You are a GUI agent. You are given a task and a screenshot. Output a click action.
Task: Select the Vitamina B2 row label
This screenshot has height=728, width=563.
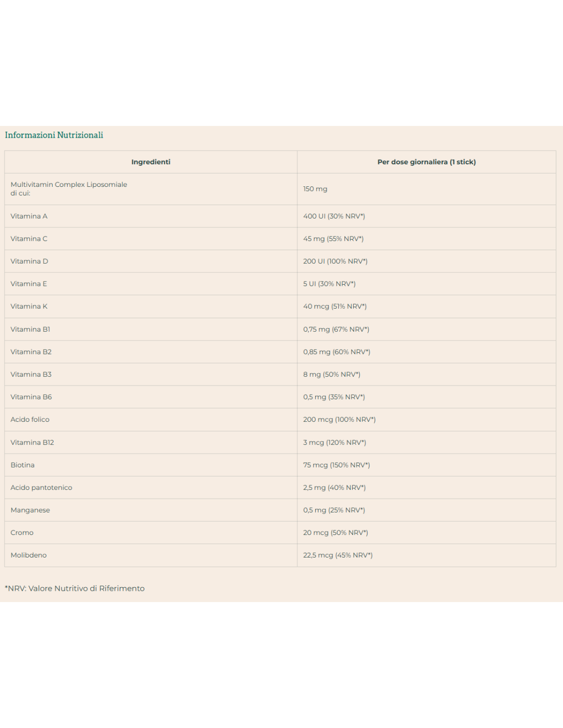pyautogui.click(x=31, y=352)
